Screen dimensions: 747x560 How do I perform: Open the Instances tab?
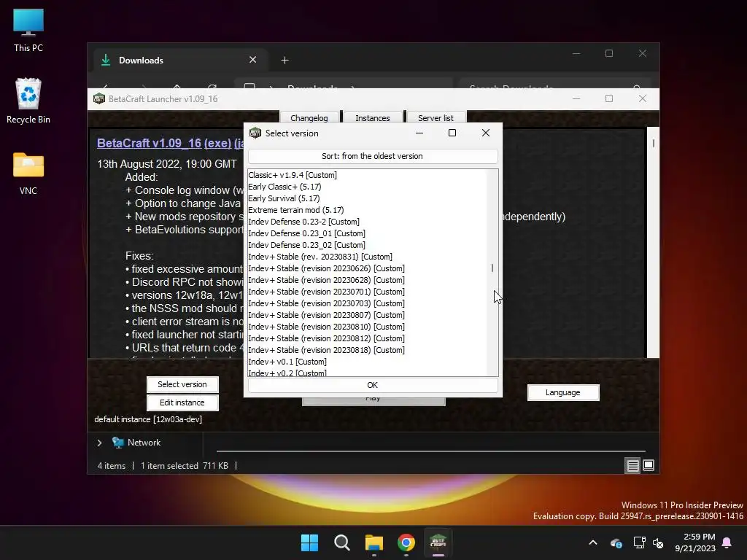click(x=373, y=117)
